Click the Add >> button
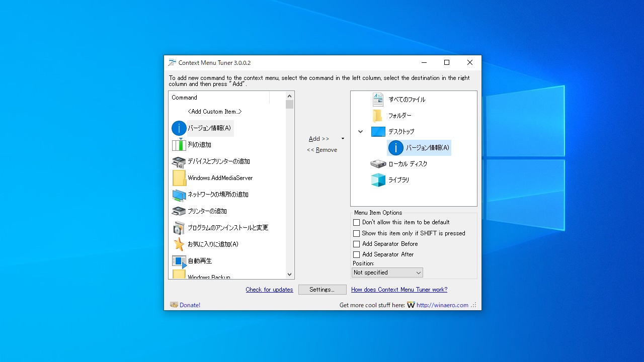 click(x=319, y=139)
